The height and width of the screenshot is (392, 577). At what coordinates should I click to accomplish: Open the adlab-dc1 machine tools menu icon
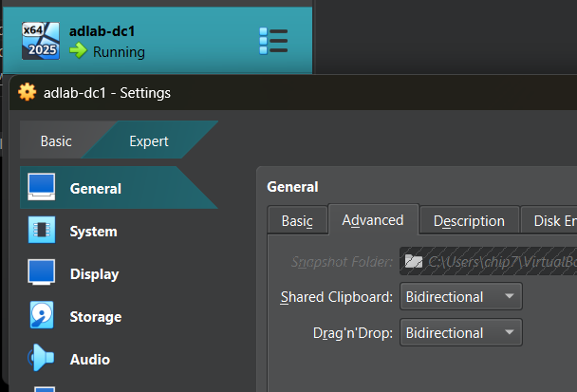click(273, 41)
